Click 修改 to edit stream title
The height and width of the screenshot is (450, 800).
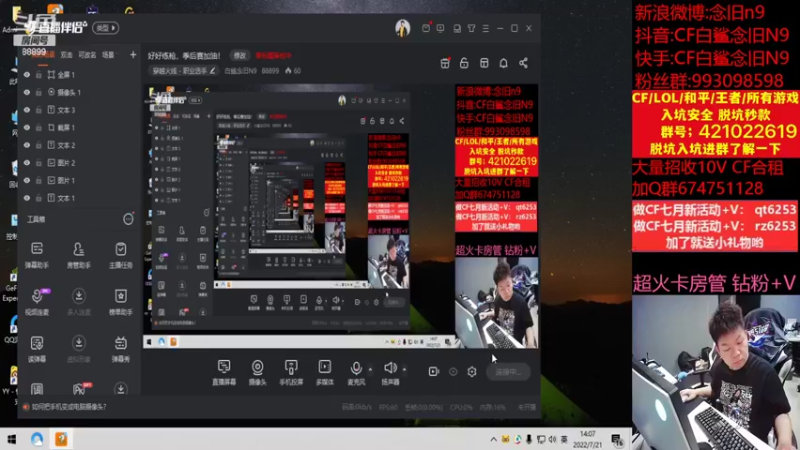tap(240, 56)
